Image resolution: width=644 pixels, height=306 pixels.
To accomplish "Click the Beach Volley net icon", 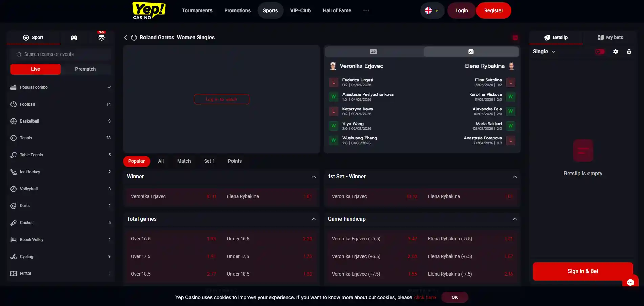I will tap(14, 240).
